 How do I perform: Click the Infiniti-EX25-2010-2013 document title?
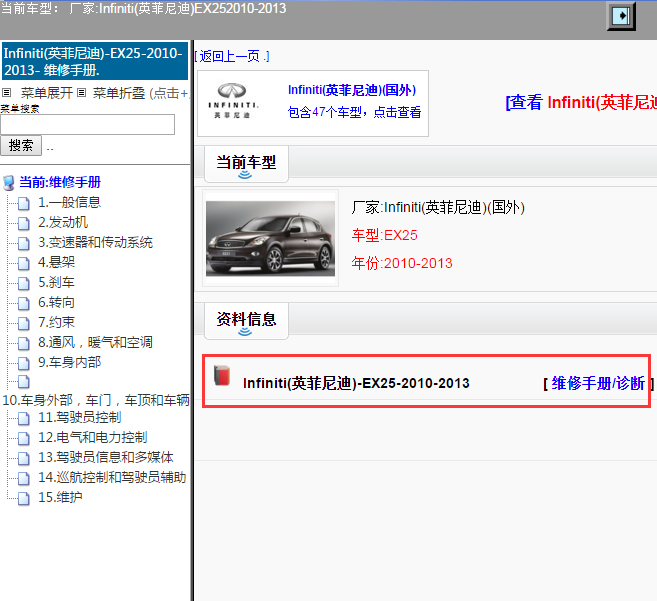[x=356, y=383]
